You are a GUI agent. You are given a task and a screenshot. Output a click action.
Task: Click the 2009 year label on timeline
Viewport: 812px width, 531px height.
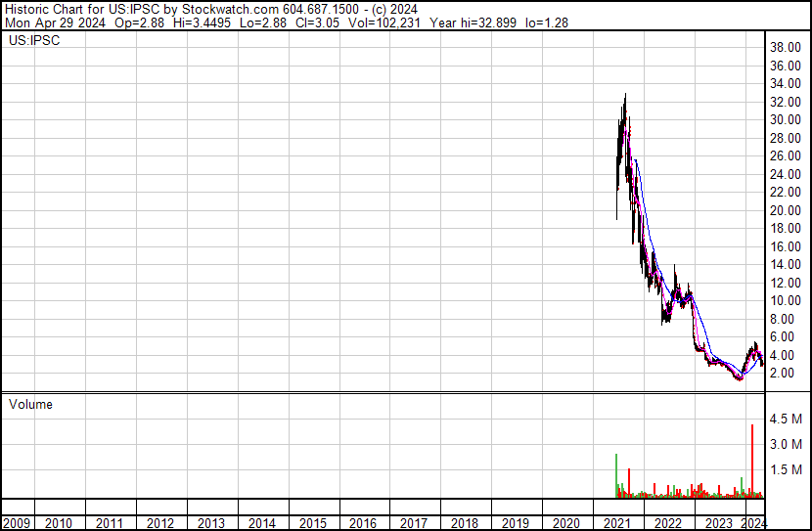click(x=17, y=523)
